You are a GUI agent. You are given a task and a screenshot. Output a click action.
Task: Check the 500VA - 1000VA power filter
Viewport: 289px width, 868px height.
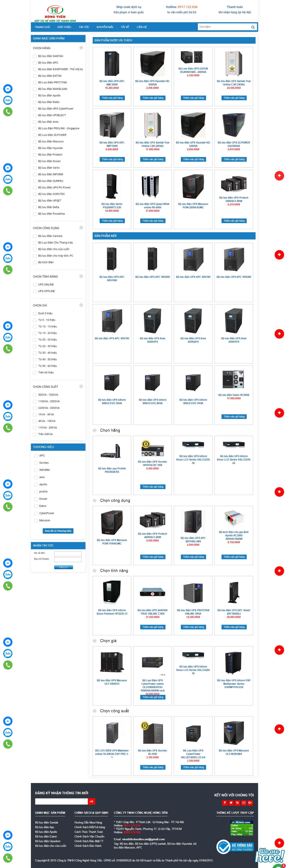(x=35, y=395)
